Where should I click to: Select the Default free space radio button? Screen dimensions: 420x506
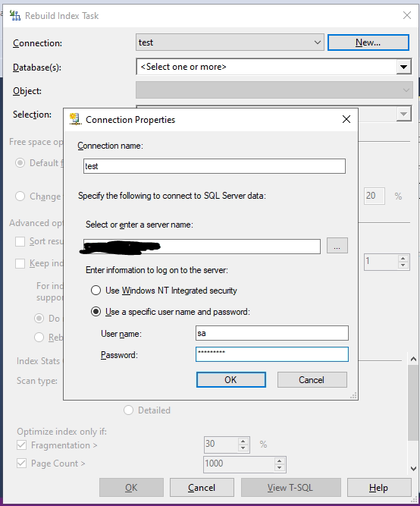[20, 163]
